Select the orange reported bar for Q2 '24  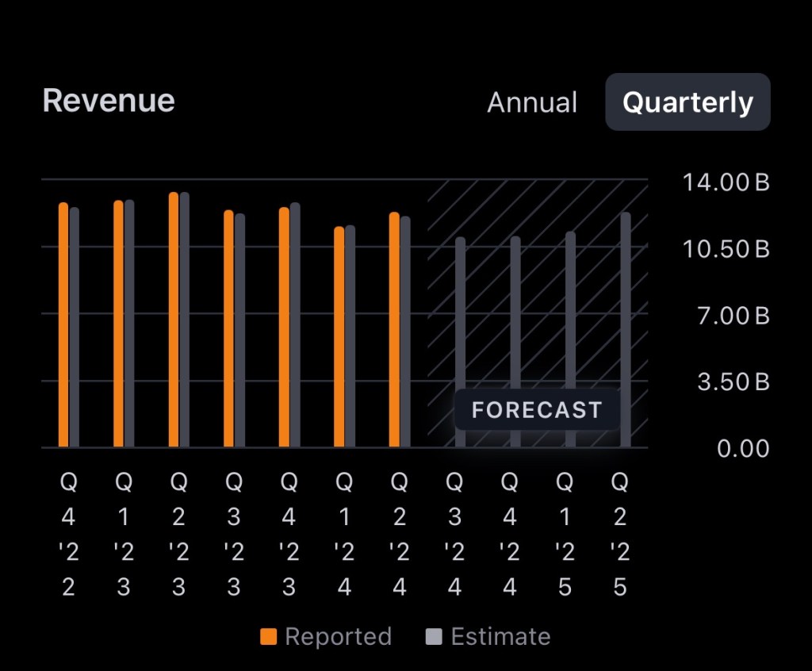click(x=394, y=330)
